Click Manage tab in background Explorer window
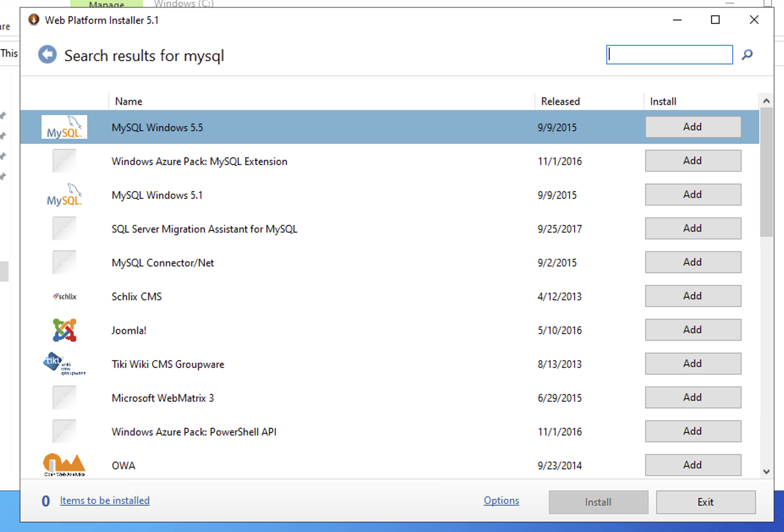Screen dimensions: 784x532 [107, 4]
